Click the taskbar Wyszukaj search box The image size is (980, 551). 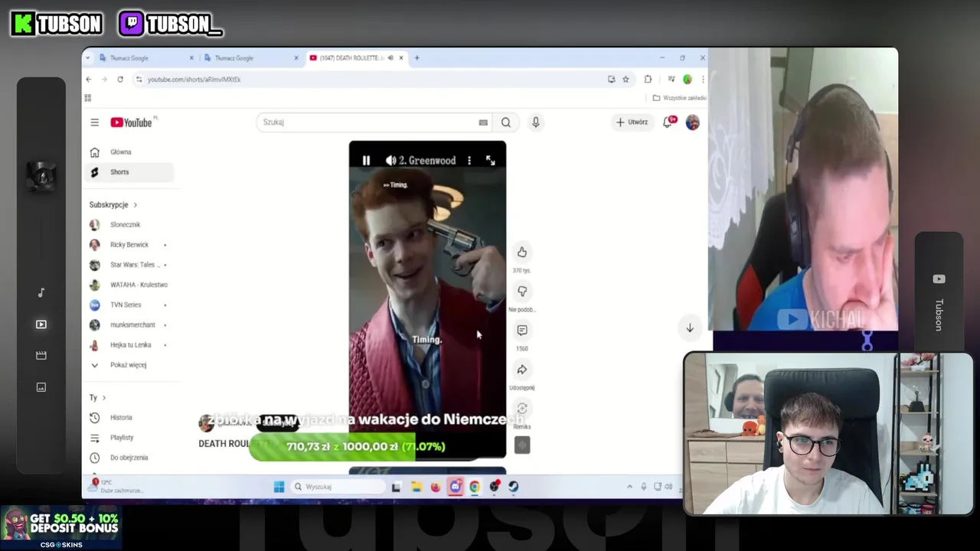click(x=338, y=487)
